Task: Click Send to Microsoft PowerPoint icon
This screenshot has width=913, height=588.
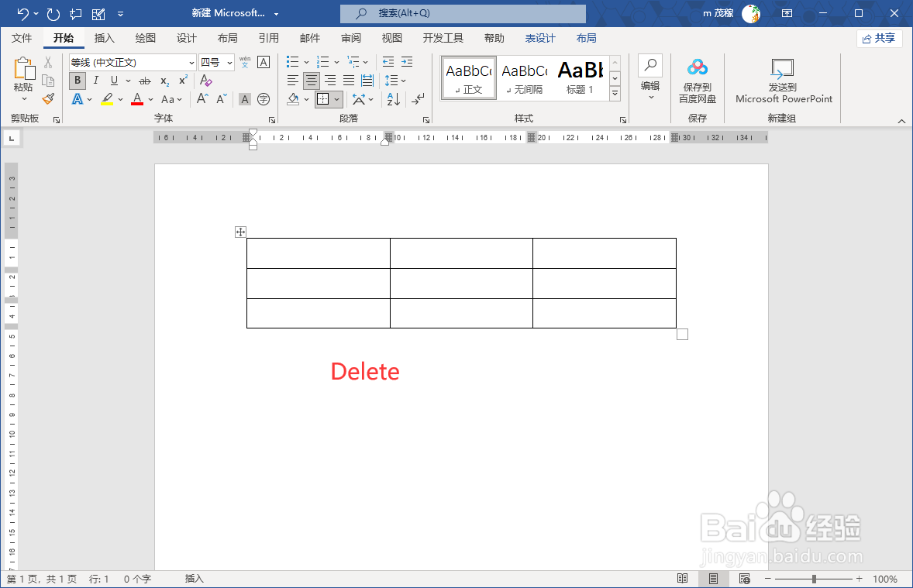Action: coord(783,68)
